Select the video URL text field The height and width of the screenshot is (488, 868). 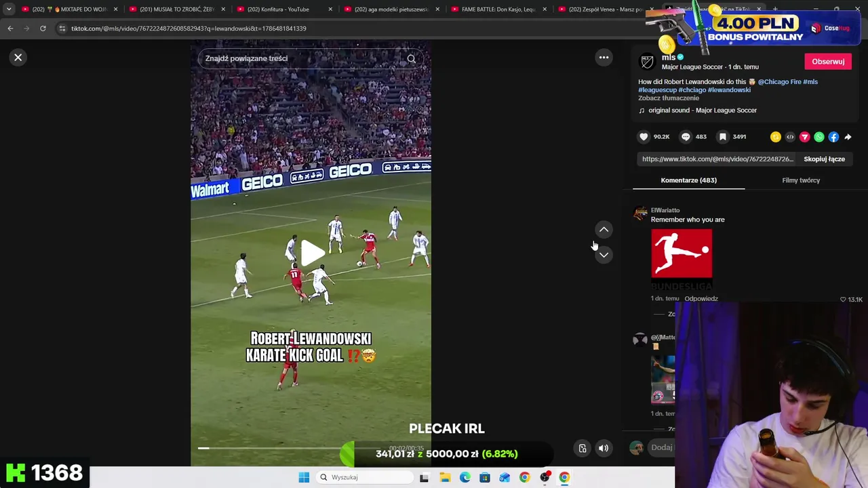[717, 159]
